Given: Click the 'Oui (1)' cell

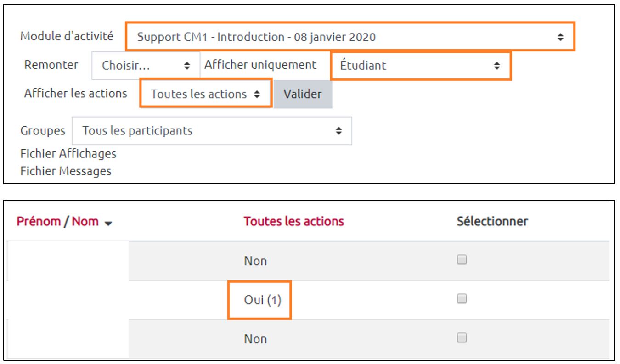Looking at the screenshot, I should 262,300.
